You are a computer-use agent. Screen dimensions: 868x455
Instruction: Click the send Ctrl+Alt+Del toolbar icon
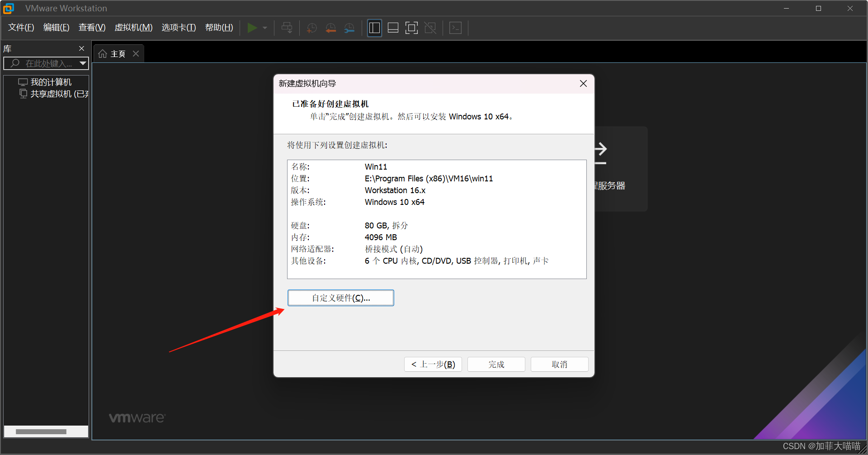287,28
